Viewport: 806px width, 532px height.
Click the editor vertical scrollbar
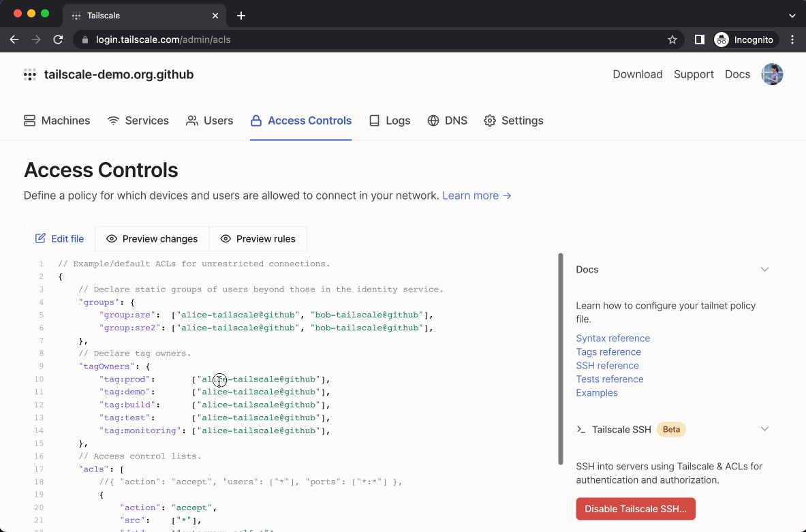[x=561, y=359]
